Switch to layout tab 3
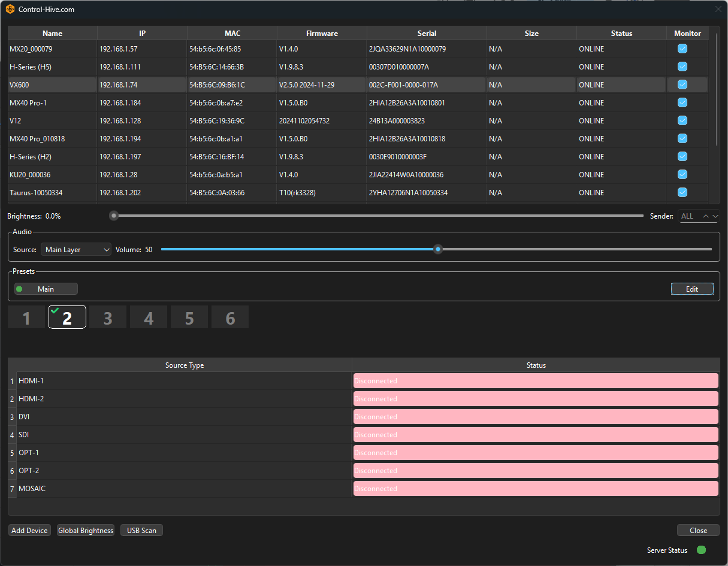The height and width of the screenshot is (566, 728). (108, 317)
